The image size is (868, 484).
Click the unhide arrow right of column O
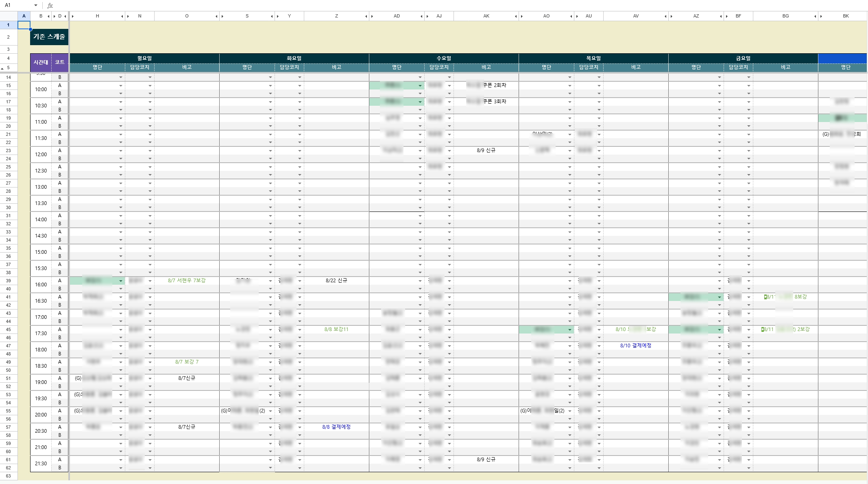click(x=216, y=16)
